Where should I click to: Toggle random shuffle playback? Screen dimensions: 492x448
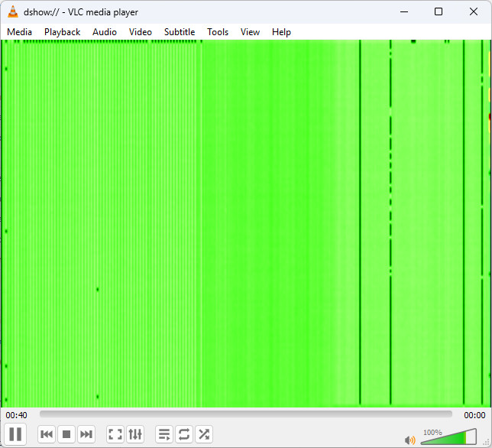coord(204,434)
